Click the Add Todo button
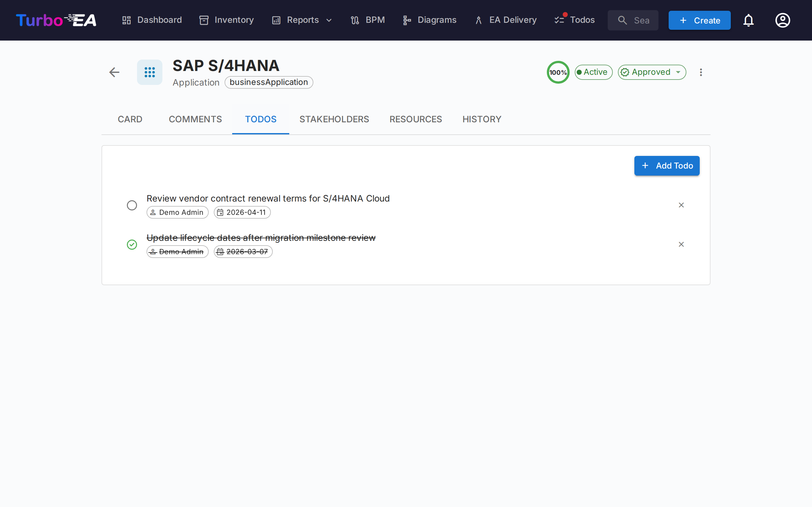The image size is (812, 507). point(666,166)
